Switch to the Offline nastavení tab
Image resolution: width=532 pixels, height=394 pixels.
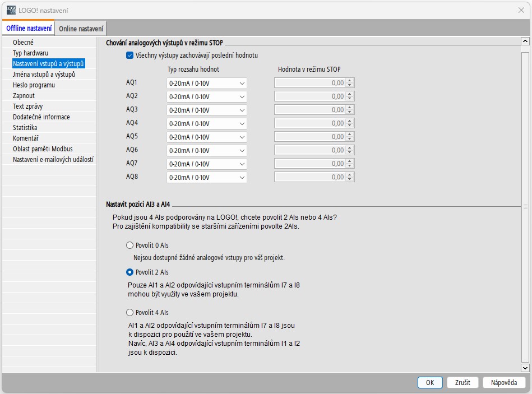click(x=29, y=28)
